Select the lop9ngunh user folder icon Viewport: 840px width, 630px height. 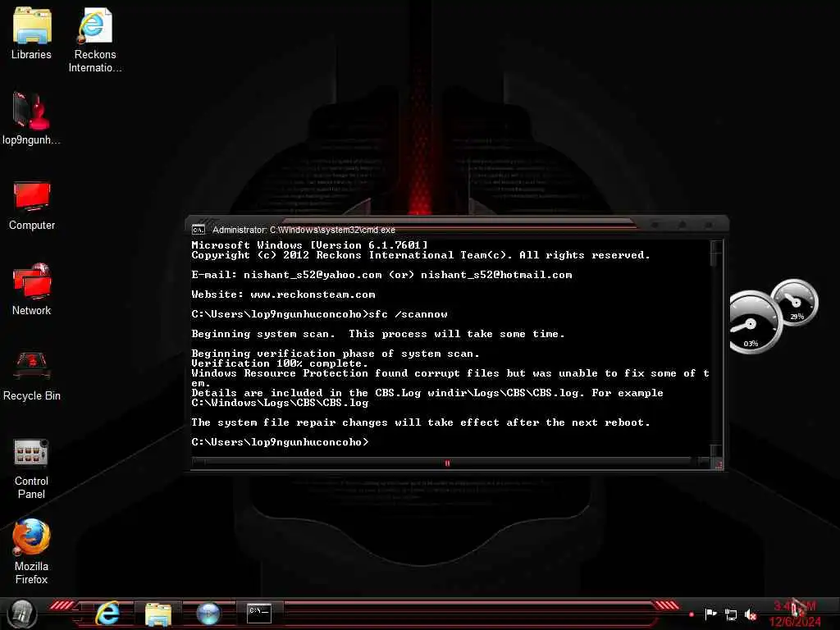point(31,118)
